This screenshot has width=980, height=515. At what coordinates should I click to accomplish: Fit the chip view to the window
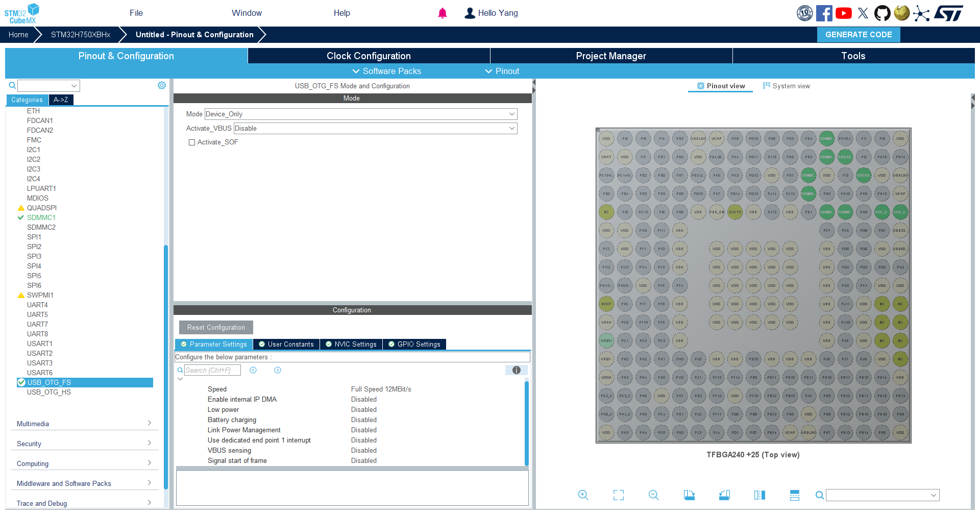[619, 495]
